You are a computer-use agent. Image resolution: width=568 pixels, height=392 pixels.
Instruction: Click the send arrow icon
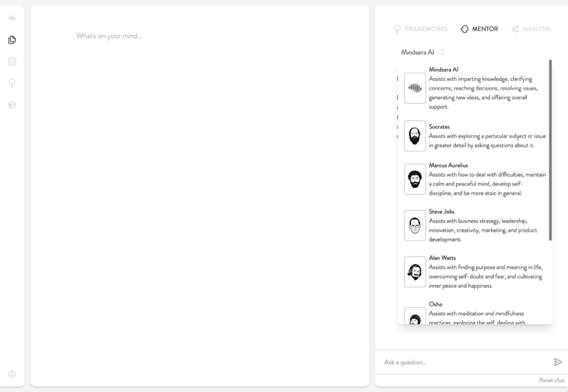[x=557, y=362]
